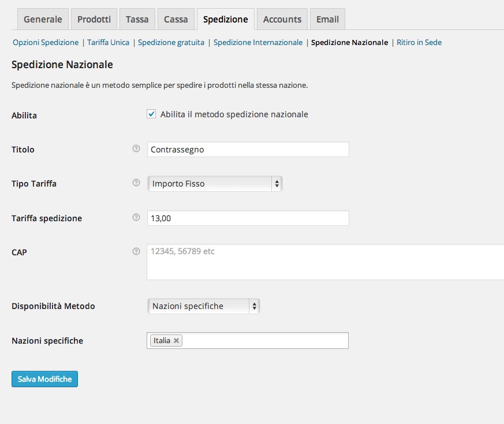Open the Tipo Tariffa dropdown
Image resolution: width=504 pixels, height=424 pixels.
[214, 184]
